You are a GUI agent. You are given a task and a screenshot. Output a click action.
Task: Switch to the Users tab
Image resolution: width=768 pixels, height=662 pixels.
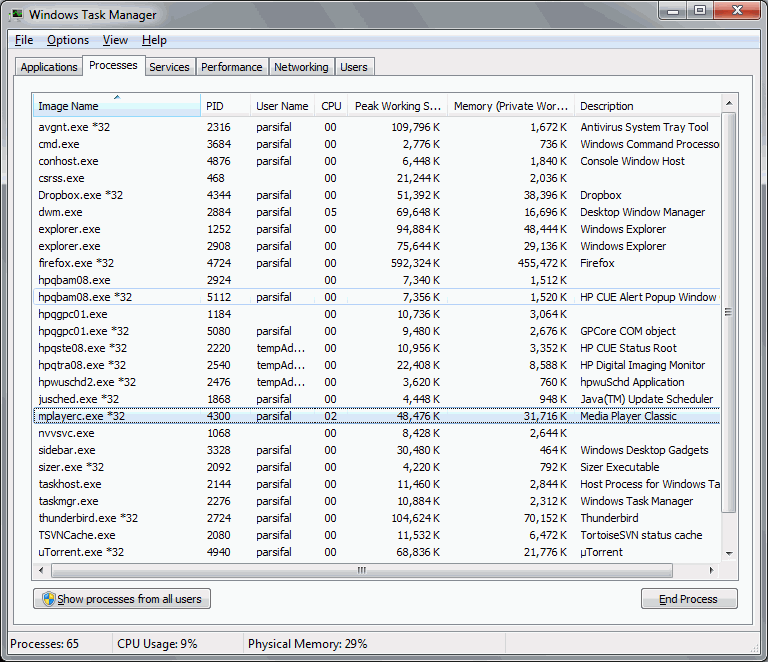[x=354, y=67]
